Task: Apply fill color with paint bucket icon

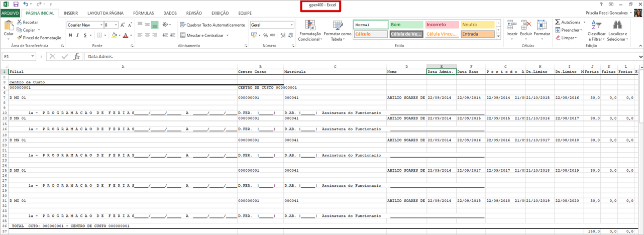Action: click(x=114, y=35)
